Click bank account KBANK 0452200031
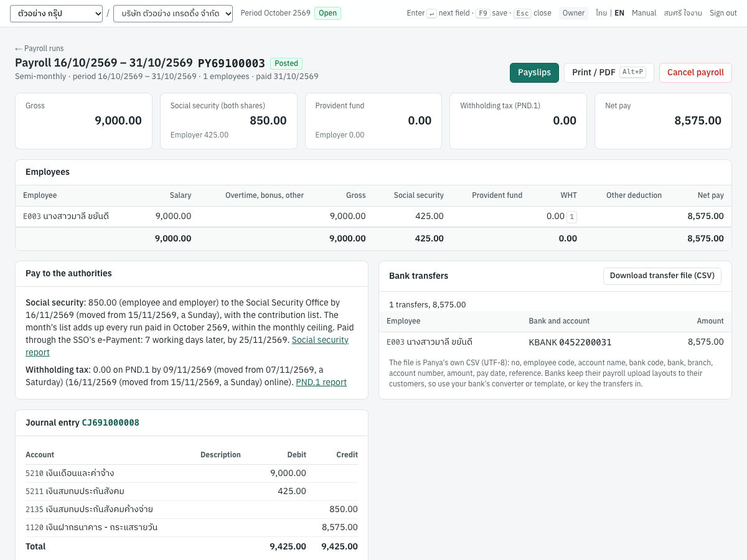747x560 pixels. click(570, 342)
